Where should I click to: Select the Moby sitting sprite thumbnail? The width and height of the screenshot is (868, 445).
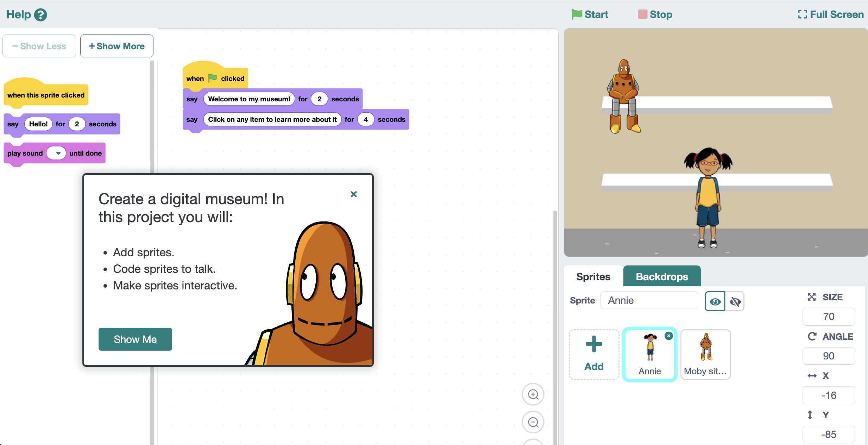point(705,354)
